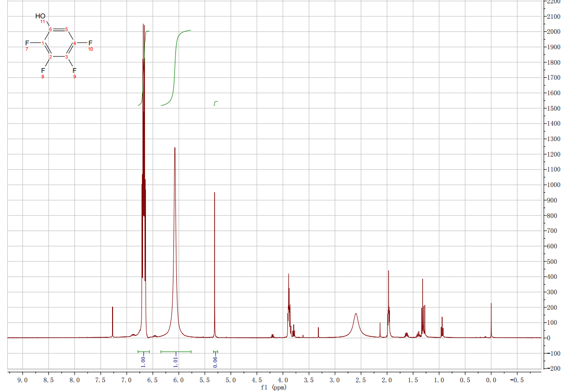588x391 pixels.
Task: Select fluorine atom 10 on the molecule
Action: click(90, 43)
